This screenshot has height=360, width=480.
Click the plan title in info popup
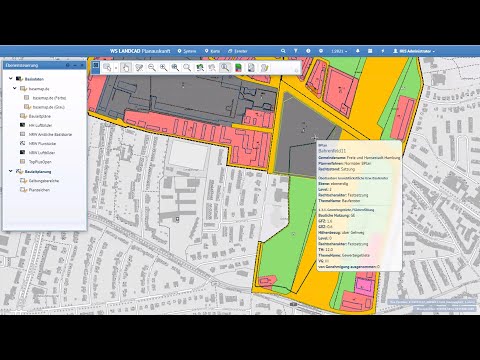point(332,151)
